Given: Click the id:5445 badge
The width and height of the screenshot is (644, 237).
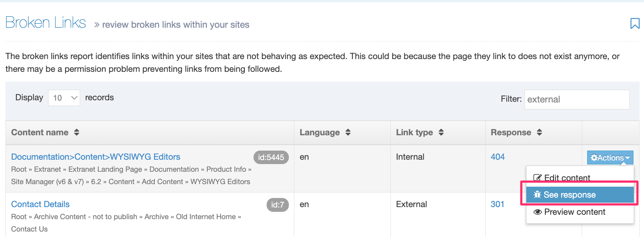Looking at the screenshot, I should (271, 158).
